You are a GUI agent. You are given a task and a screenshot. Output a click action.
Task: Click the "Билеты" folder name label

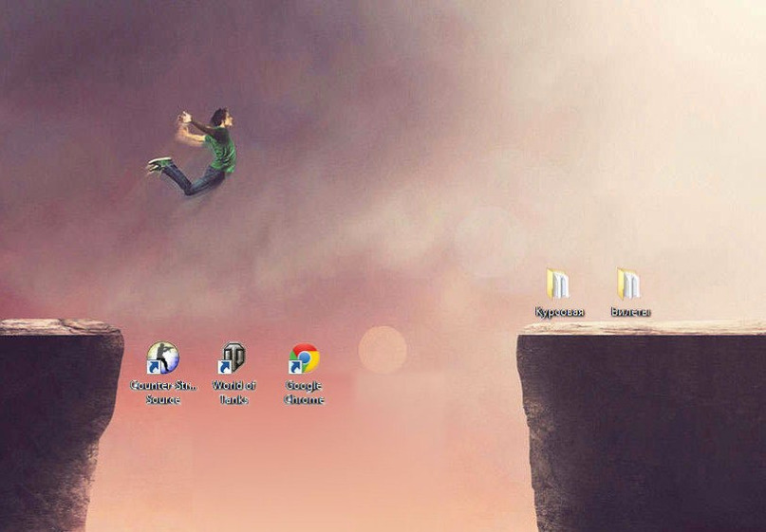(x=630, y=311)
